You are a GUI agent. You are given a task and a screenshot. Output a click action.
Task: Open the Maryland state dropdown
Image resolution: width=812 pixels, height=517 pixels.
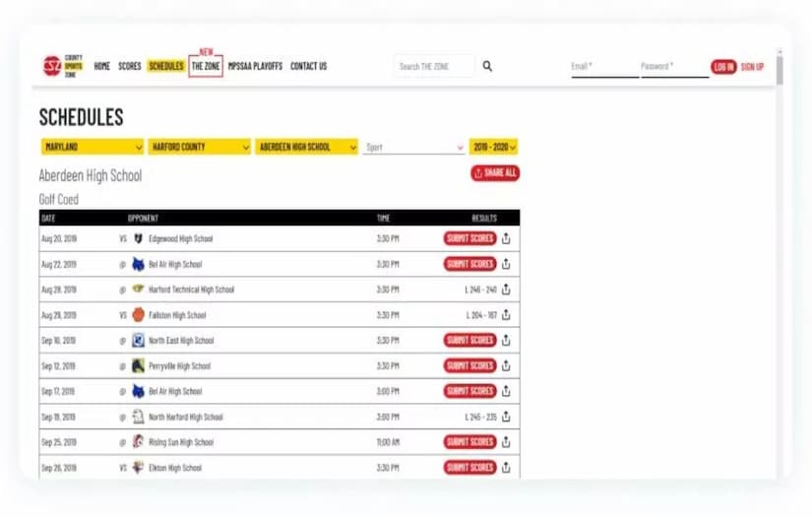[x=93, y=147]
